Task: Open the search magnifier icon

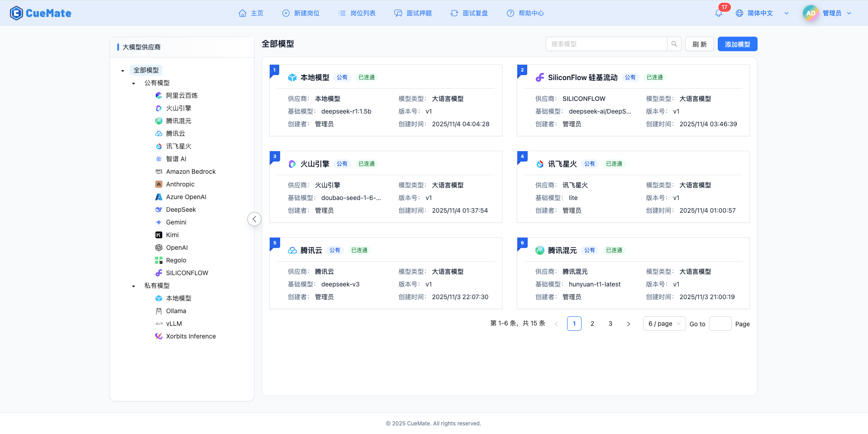Action: click(x=674, y=44)
